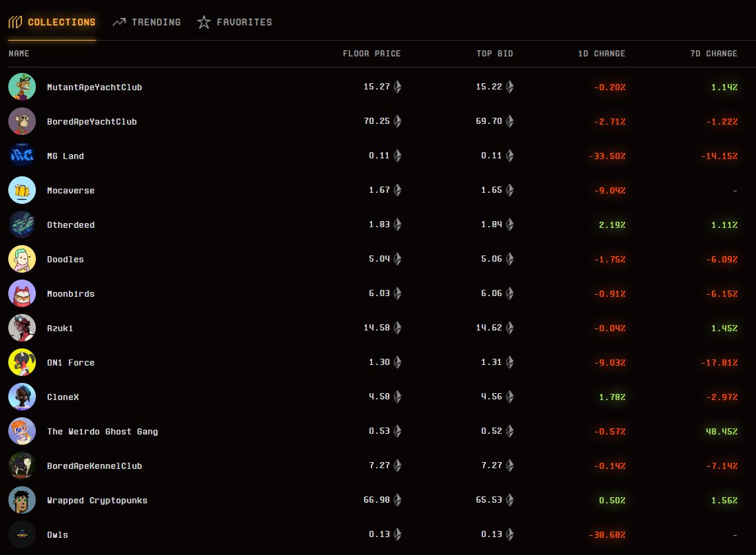Click the -7.14% 7D change value
This screenshot has height=555, width=756.
point(722,466)
